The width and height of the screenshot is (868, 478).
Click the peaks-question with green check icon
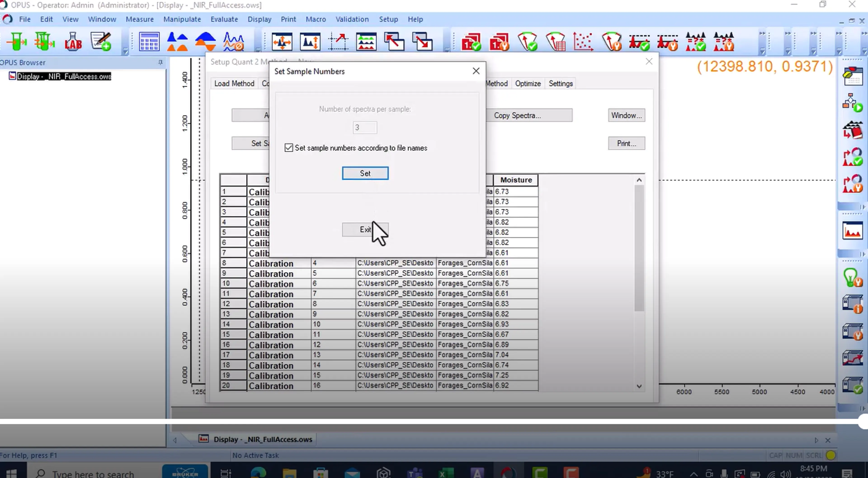(696, 42)
